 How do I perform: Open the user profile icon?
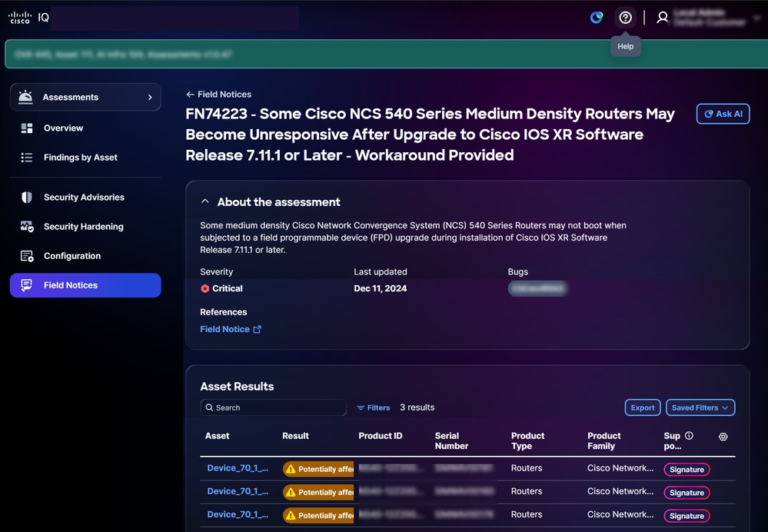click(x=662, y=18)
